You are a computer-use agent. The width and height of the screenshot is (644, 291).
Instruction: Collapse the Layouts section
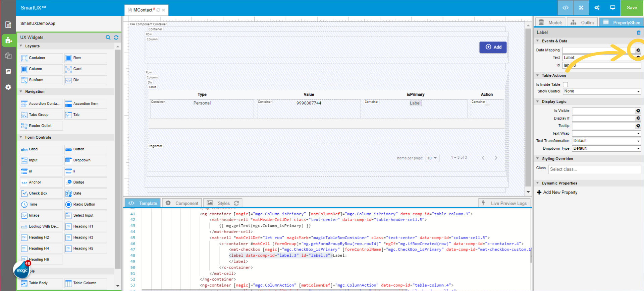[21, 46]
